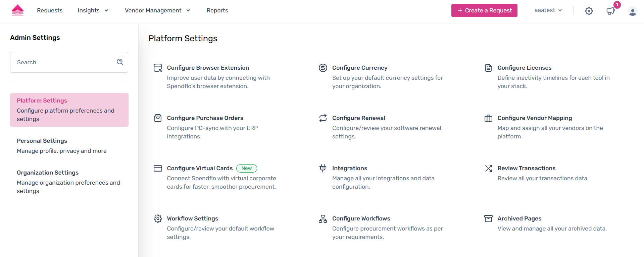The image size is (644, 257).
Task: Open announcements megaphone icon
Action: pos(610,11)
